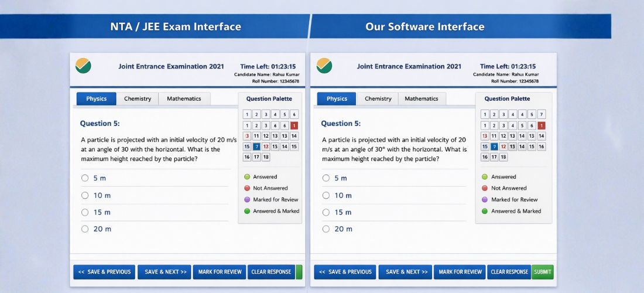Select the 5 m option in NTA interface

85,178
